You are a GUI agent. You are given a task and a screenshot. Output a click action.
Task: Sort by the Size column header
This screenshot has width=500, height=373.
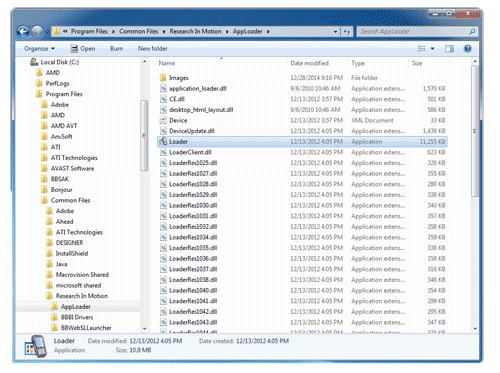coord(417,63)
